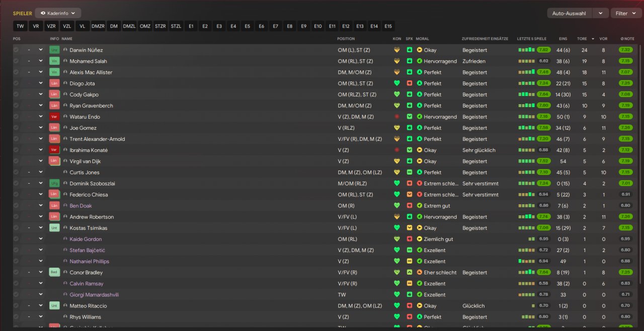Select the E15 substitute slot
This screenshot has height=331, width=644.
point(388,26)
